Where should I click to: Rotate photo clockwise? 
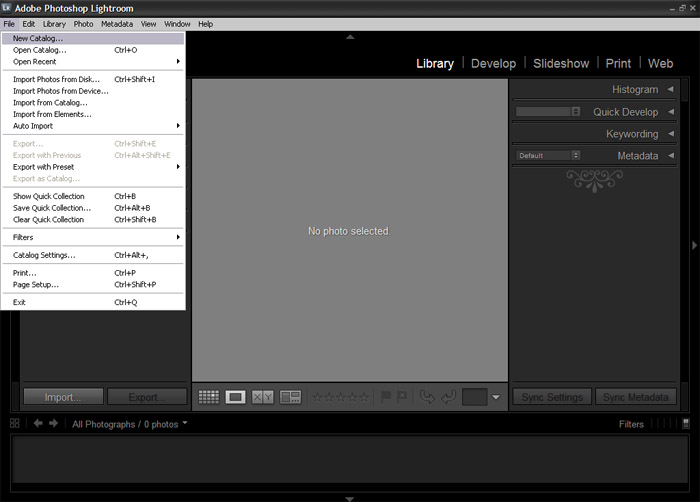click(448, 397)
